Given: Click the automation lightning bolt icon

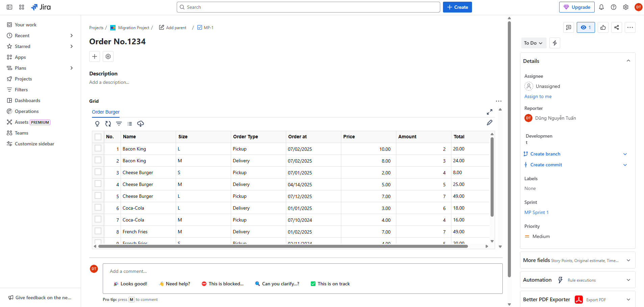Looking at the screenshot, I should [x=555, y=43].
